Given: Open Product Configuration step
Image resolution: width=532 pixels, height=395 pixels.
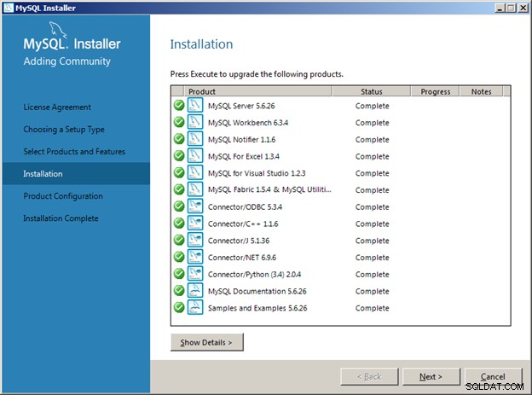Looking at the screenshot, I should [x=63, y=196].
